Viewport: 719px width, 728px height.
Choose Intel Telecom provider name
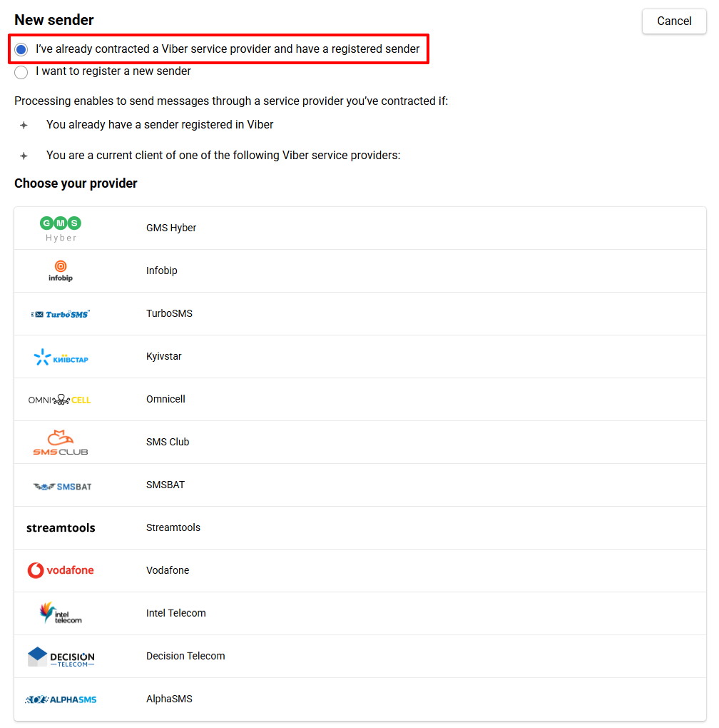[175, 613]
